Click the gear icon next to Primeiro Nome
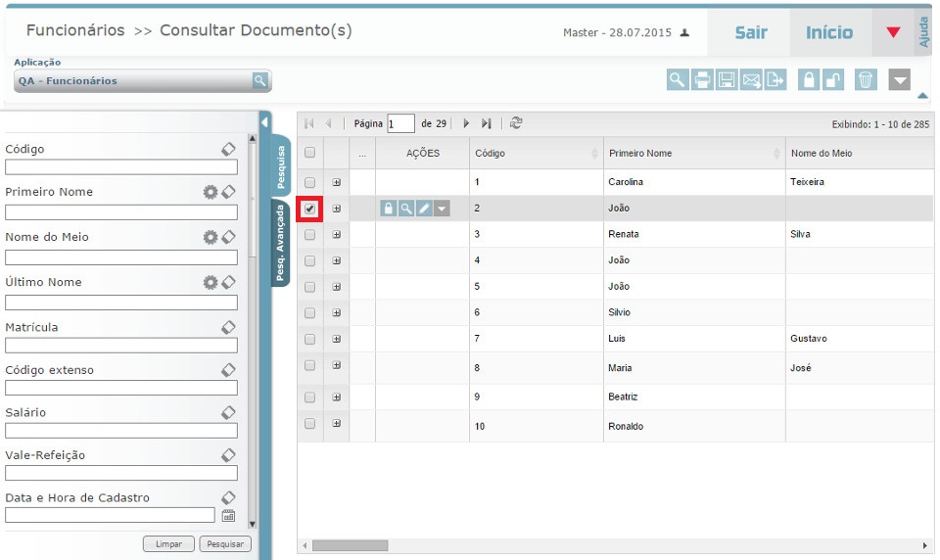Viewport: 940px width, 560px height. (210, 192)
